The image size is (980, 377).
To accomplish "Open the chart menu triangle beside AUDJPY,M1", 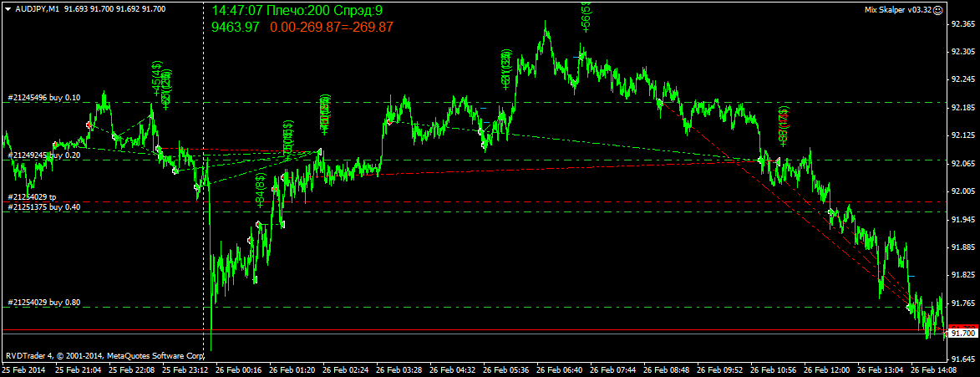I will tap(7, 10).
